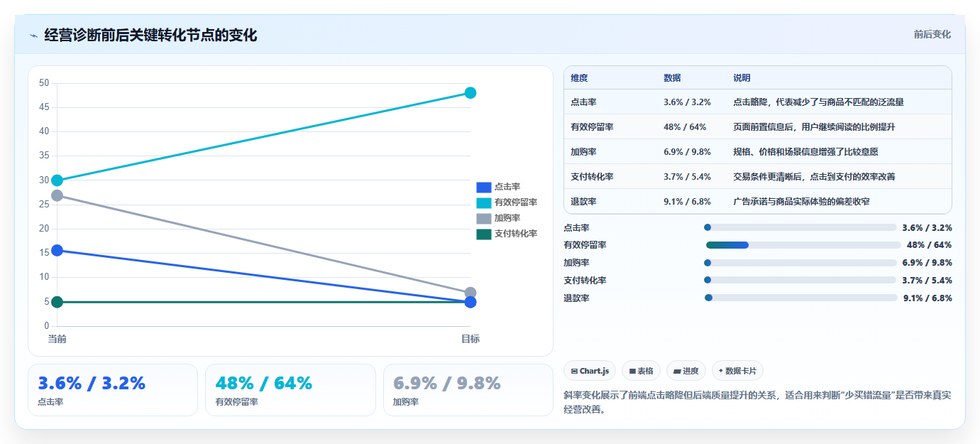Image resolution: width=980 pixels, height=444 pixels.
Task: Click the gray 加购率 data point at 目标
Action: [470, 293]
